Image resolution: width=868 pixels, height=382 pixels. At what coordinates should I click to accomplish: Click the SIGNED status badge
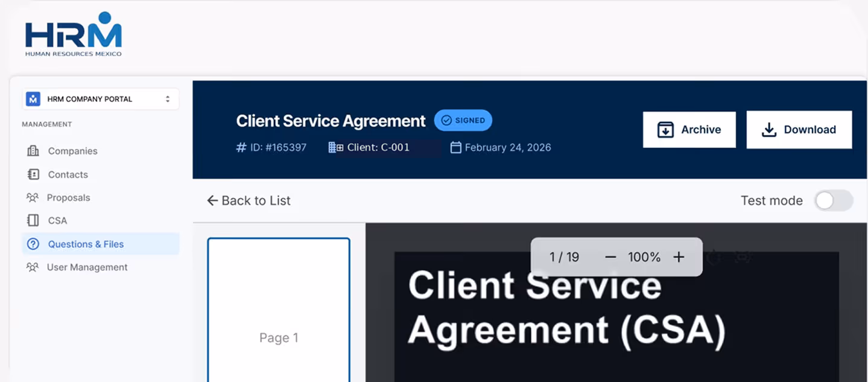click(463, 120)
